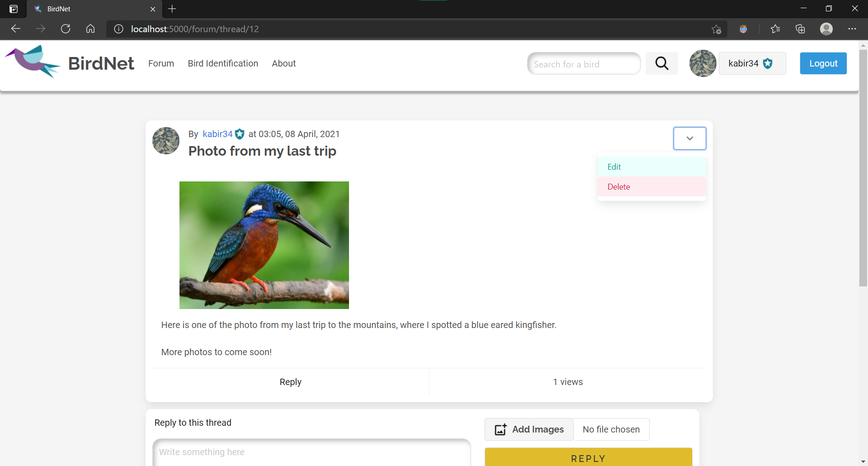
Task: Click the Logout button
Action: click(x=823, y=63)
